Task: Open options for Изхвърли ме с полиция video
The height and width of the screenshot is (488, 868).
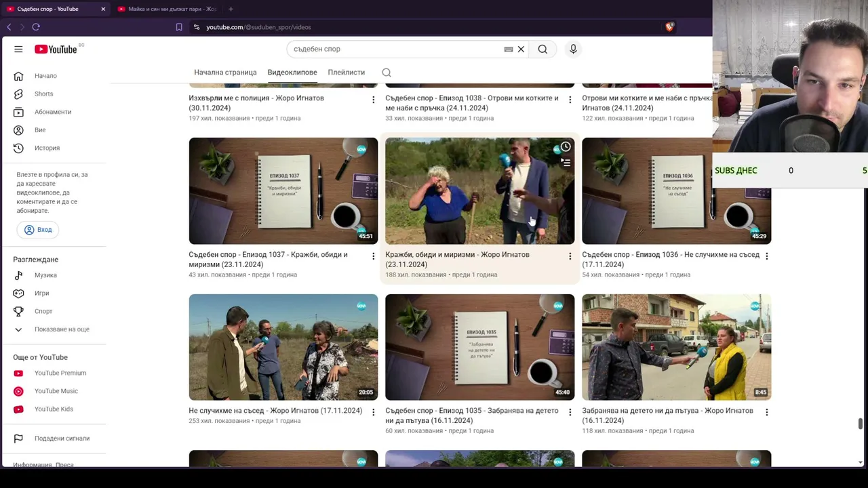Action: click(x=373, y=100)
